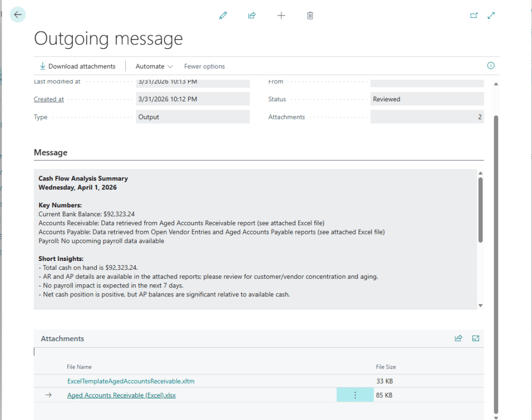
Task: Open the Automate dropdown menu
Action: tap(154, 67)
